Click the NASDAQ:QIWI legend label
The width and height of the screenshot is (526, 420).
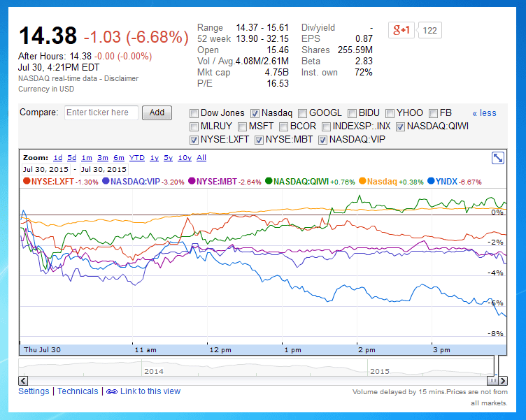[x=301, y=181]
